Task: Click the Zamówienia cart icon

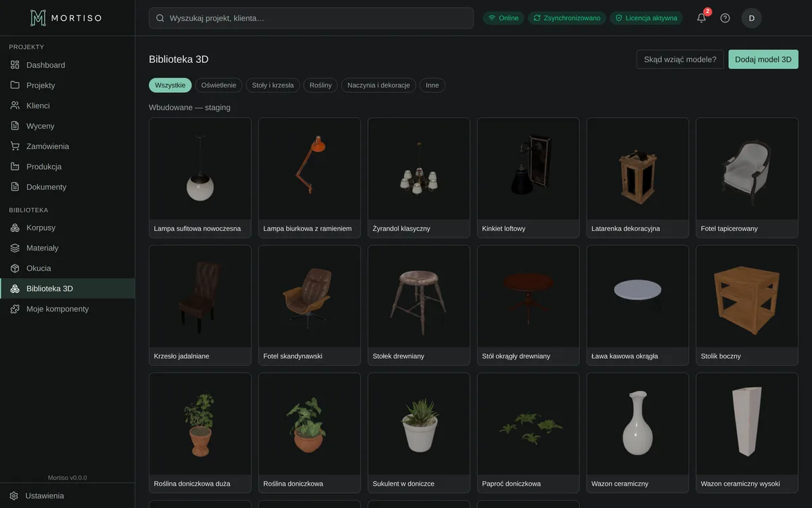Action: point(15,146)
